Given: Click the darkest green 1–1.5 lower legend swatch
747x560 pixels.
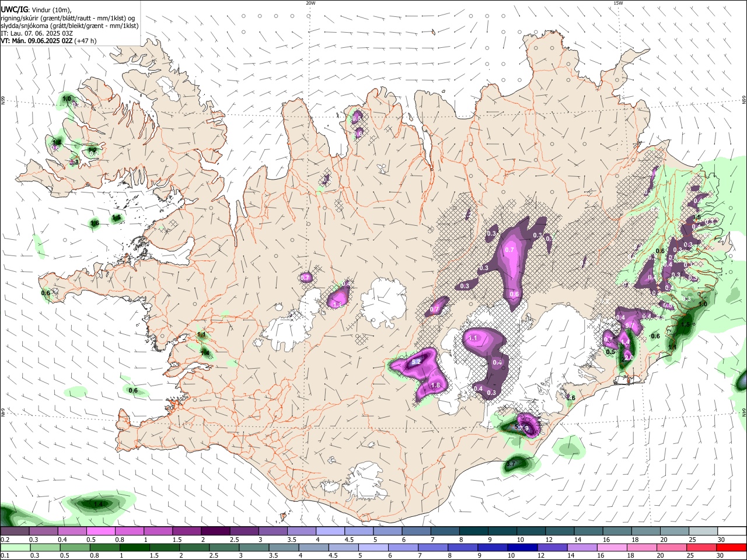Looking at the screenshot, I should pyautogui.click(x=134, y=547).
